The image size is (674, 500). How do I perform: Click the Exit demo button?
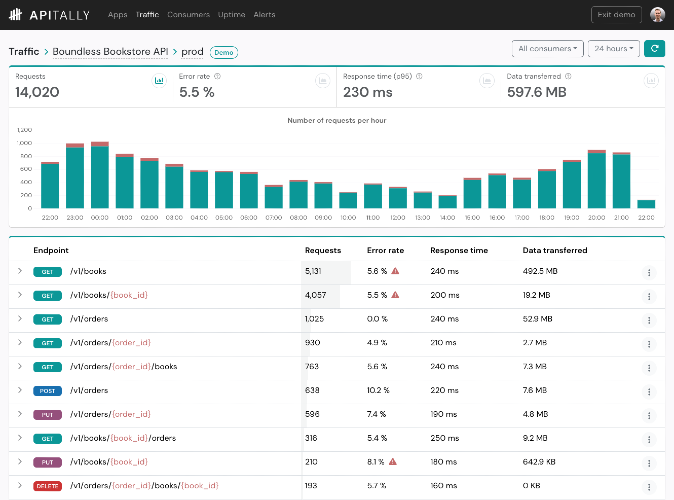pos(616,15)
